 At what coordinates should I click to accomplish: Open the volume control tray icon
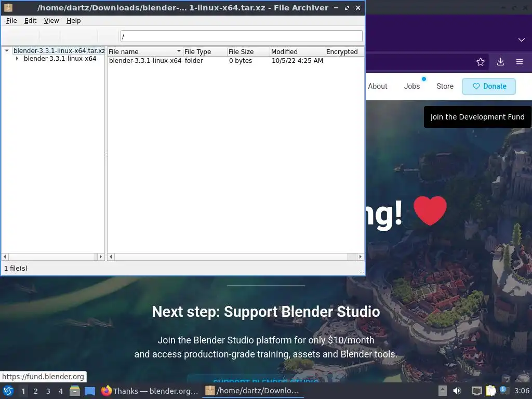[x=457, y=391]
